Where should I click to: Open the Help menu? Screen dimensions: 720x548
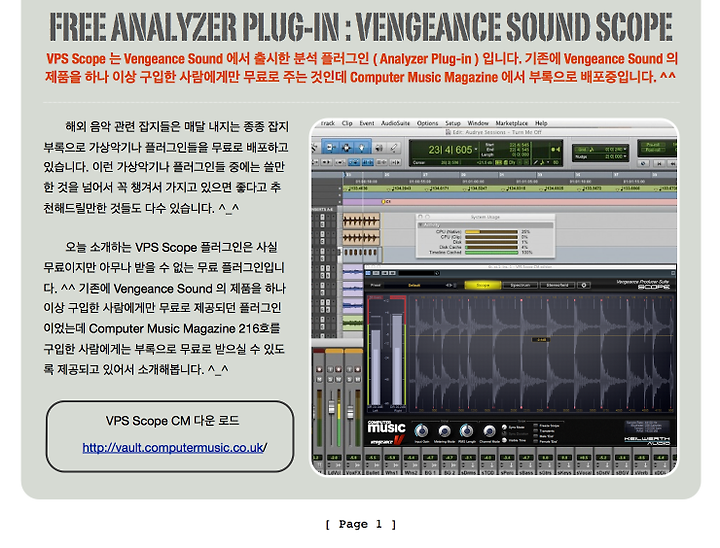click(x=541, y=123)
